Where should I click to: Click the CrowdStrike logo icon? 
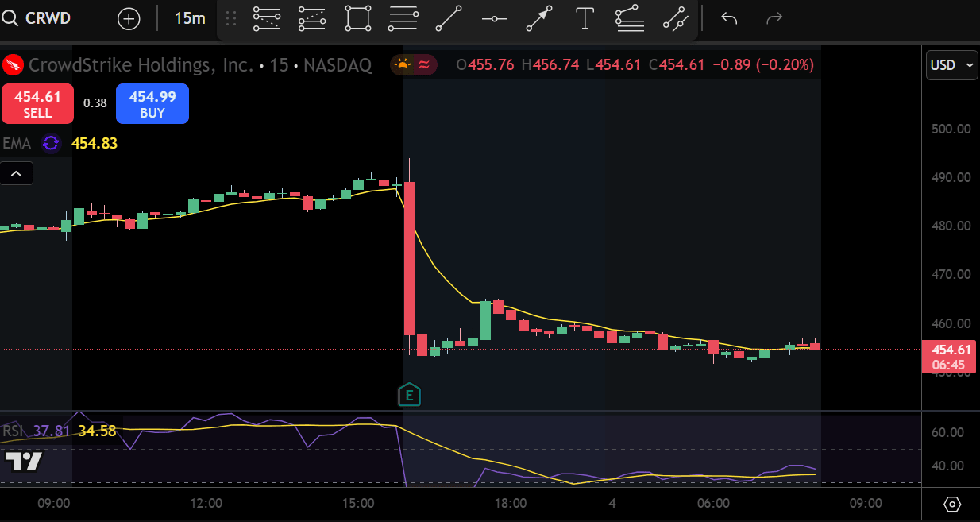[12, 64]
